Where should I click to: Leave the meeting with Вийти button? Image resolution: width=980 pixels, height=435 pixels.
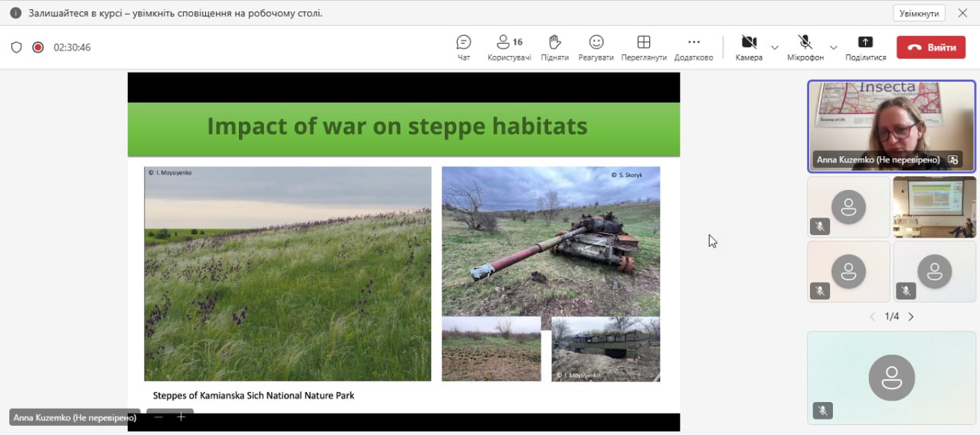[932, 47]
